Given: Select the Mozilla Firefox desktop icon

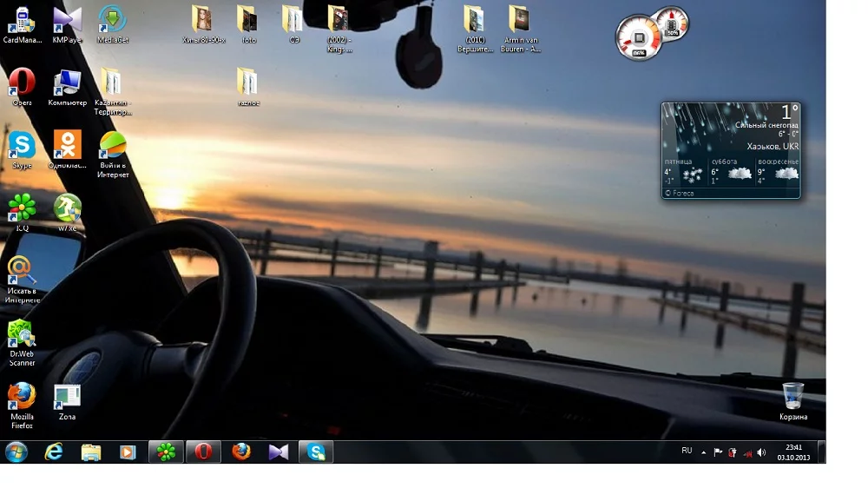Looking at the screenshot, I should 22,397.
